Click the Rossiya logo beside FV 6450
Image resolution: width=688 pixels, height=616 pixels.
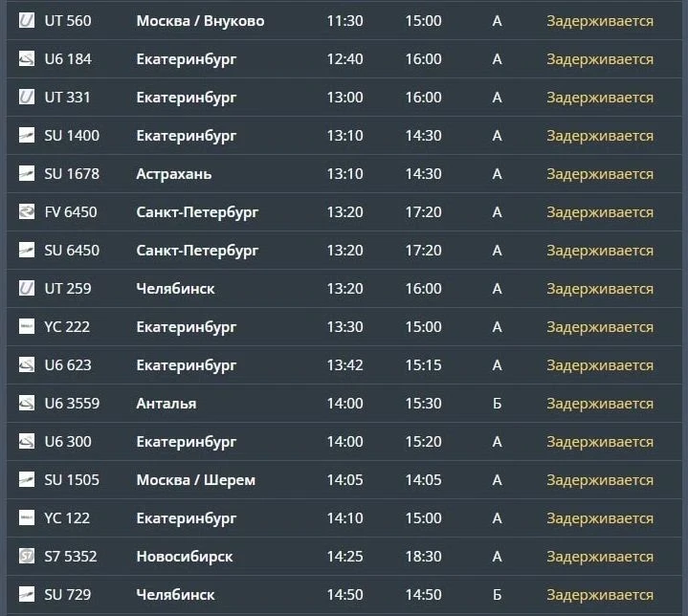click(27, 211)
